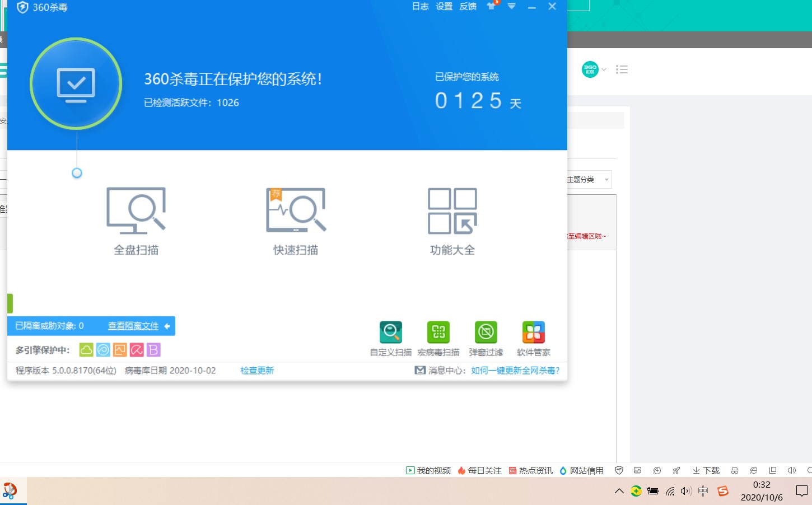The width and height of the screenshot is (812, 505).
Task: Open the 设置 settings menu
Action: 444,6
